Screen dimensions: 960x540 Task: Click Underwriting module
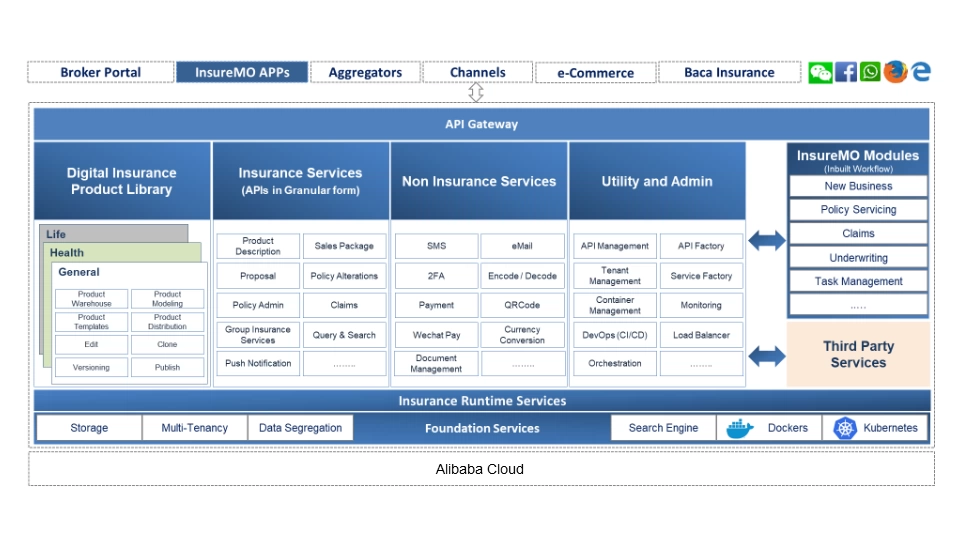(x=858, y=258)
